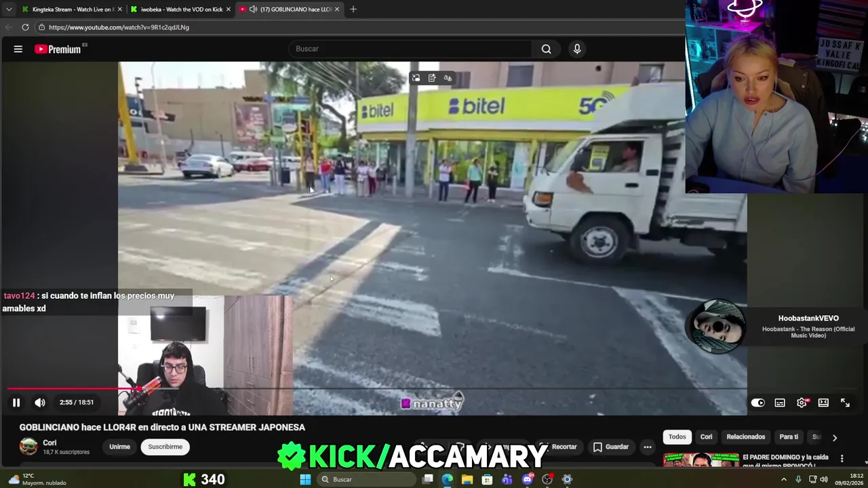The width and height of the screenshot is (868, 488).
Task: Open File Explorer from taskbar
Action: (467, 479)
